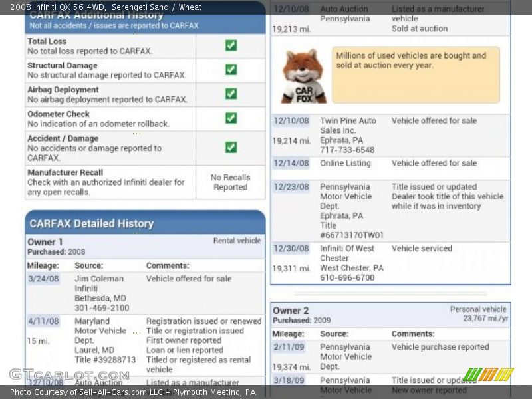Click No Recalls Reported cell
This screenshot has height=399, width=532.
[230, 182]
